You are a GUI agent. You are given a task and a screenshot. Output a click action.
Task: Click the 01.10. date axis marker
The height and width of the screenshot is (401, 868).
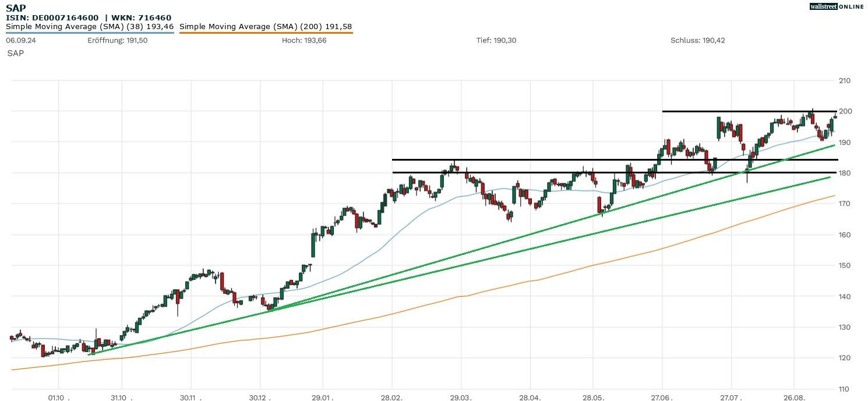pos(59,397)
